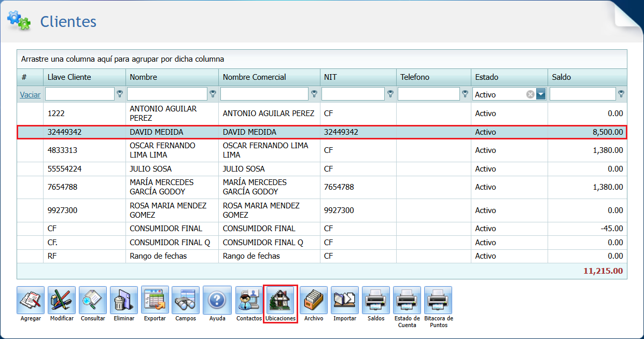Open the Estado filter dropdown arrow
The width and height of the screenshot is (644, 339).
[541, 94]
